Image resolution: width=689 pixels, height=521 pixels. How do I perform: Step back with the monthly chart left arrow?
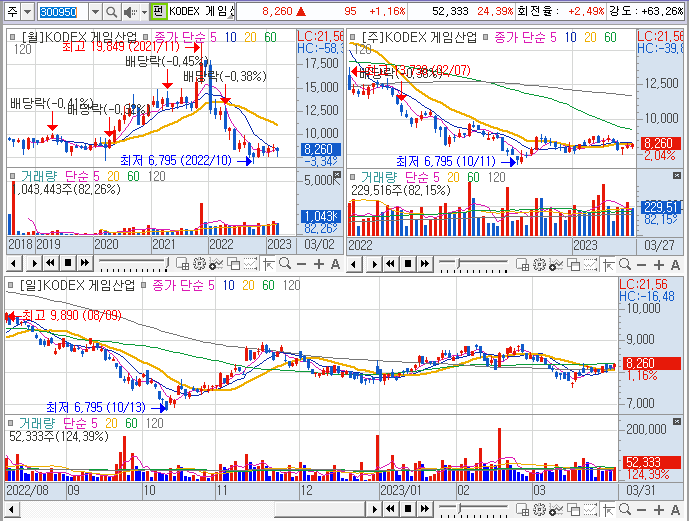(x=14, y=264)
